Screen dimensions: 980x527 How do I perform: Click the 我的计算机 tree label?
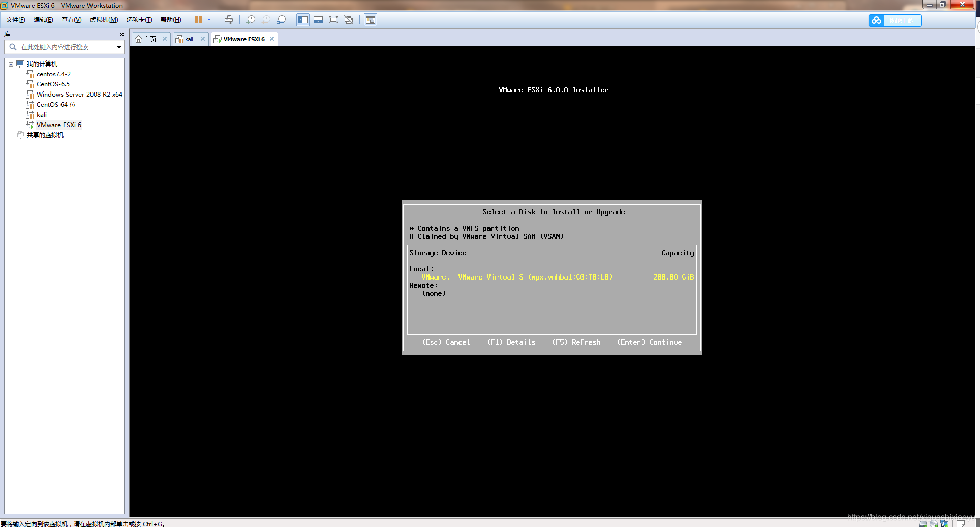click(x=42, y=64)
